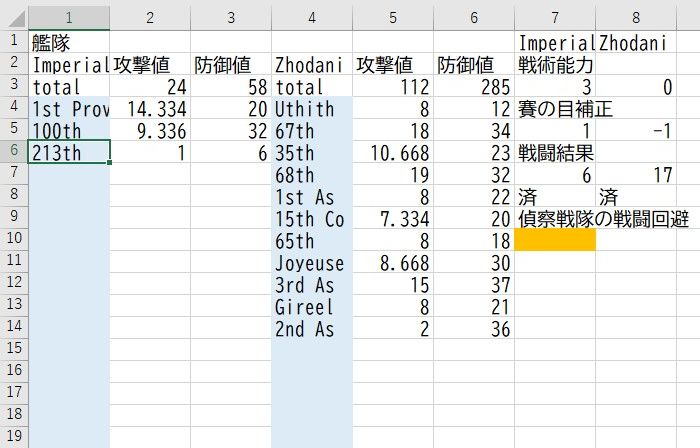Select the 100th fleet cell
This screenshot has height=448, width=700.
point(69,130)
